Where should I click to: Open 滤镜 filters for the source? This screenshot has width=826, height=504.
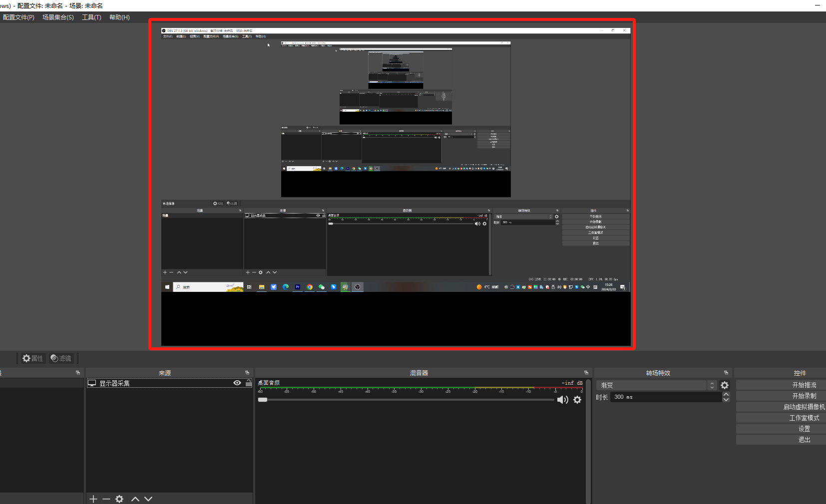point(61,358)
